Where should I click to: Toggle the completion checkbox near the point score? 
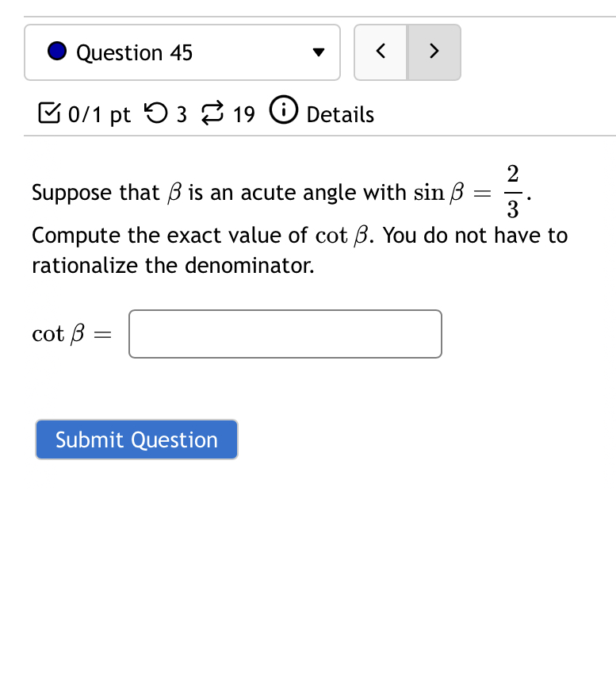point(49,113)
